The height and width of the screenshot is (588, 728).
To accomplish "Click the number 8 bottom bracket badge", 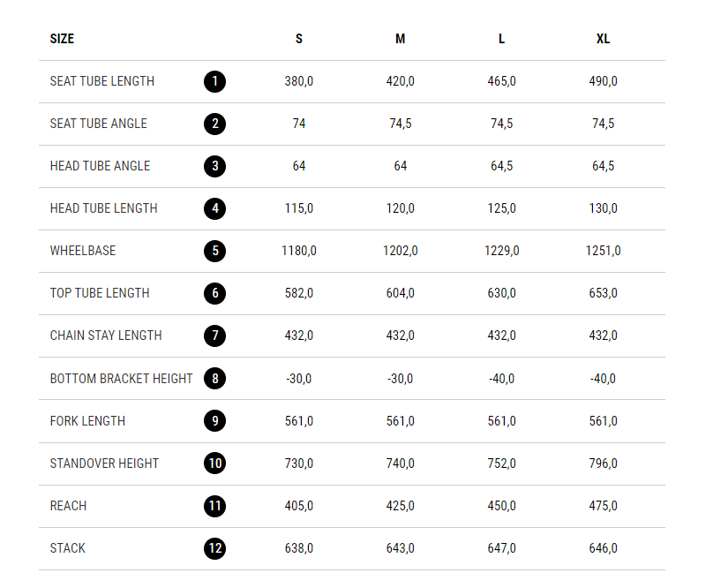I will coord(214,379).
